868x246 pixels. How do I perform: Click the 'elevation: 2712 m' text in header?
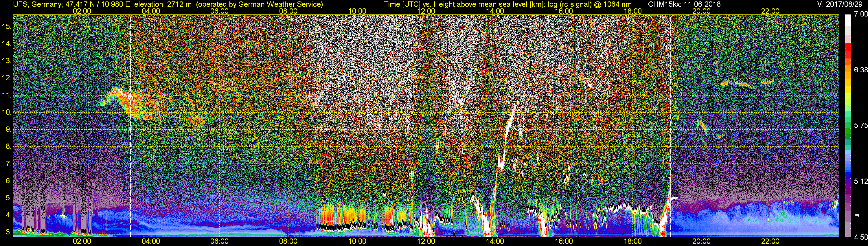pos(163,4)
